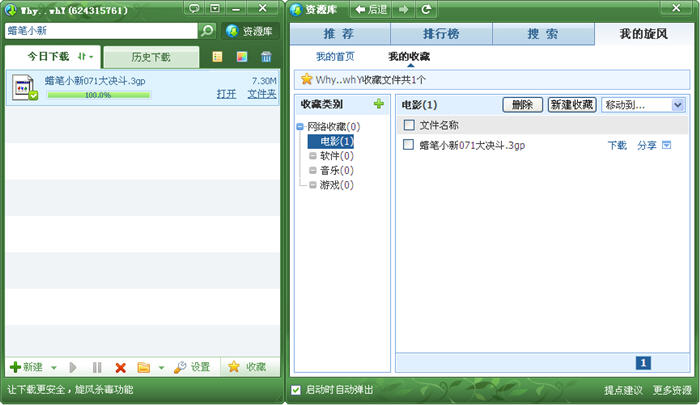Image resolution: width=700 pixels, height=405 pixels.
Task: Click the 100.0% download progress bar
Action: click(98, 95)
